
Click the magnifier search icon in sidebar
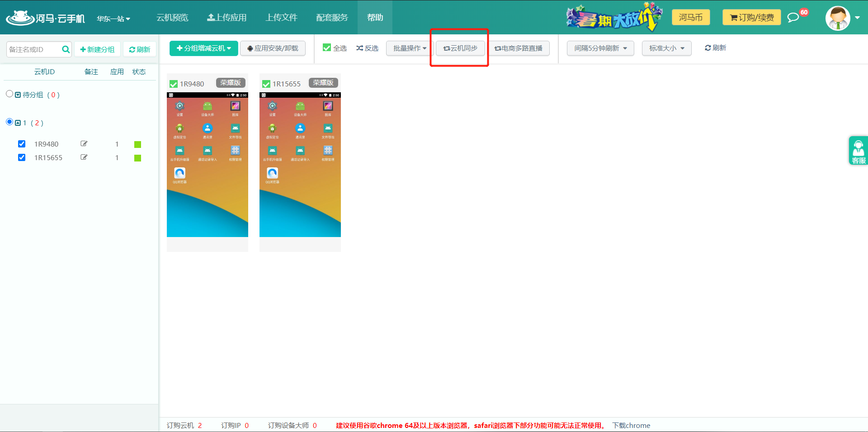click(66, 49)
